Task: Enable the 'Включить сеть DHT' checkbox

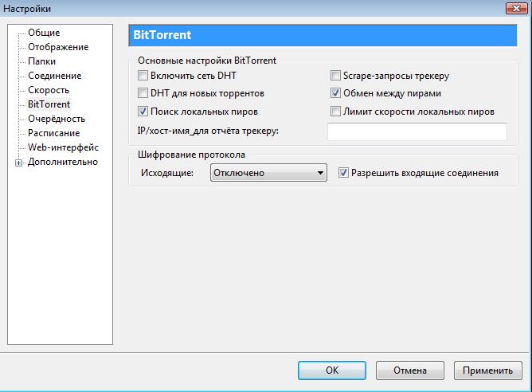Action: 143,76
